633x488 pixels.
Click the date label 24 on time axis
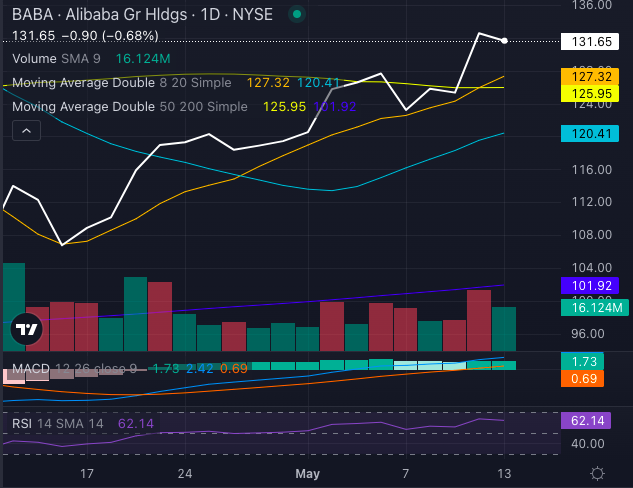click(x=185, y=473)
